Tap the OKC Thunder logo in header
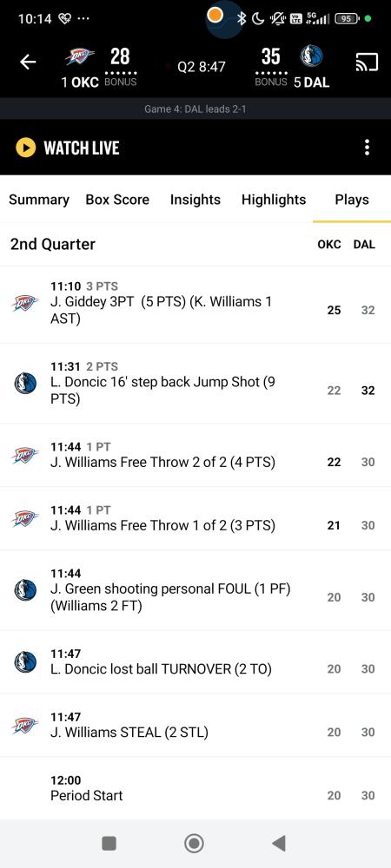The width and height of the screenshot is (391, 868). coord(80,56)
